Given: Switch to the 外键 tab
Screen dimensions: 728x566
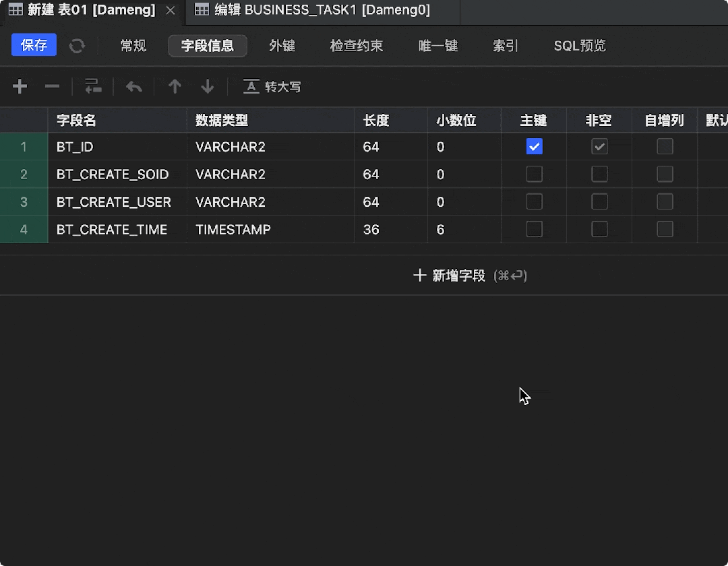Looking at the screenshot, I should 282,46.
